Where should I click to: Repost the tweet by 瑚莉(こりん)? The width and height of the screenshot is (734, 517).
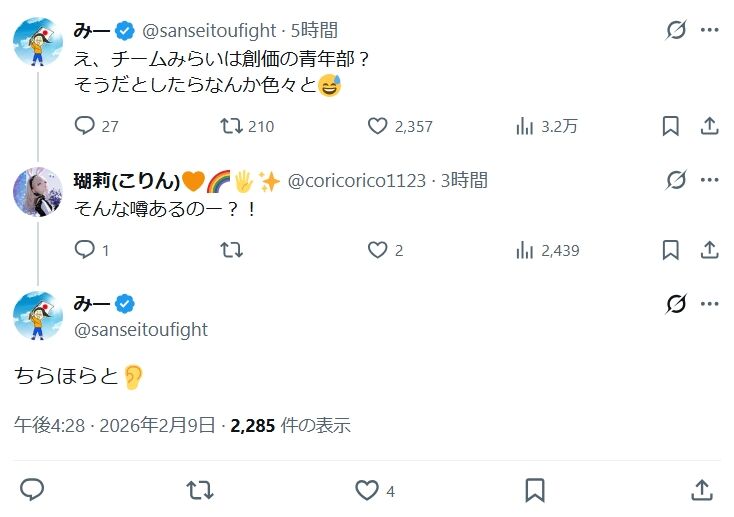pyautogui.click(x=231, y=250)
